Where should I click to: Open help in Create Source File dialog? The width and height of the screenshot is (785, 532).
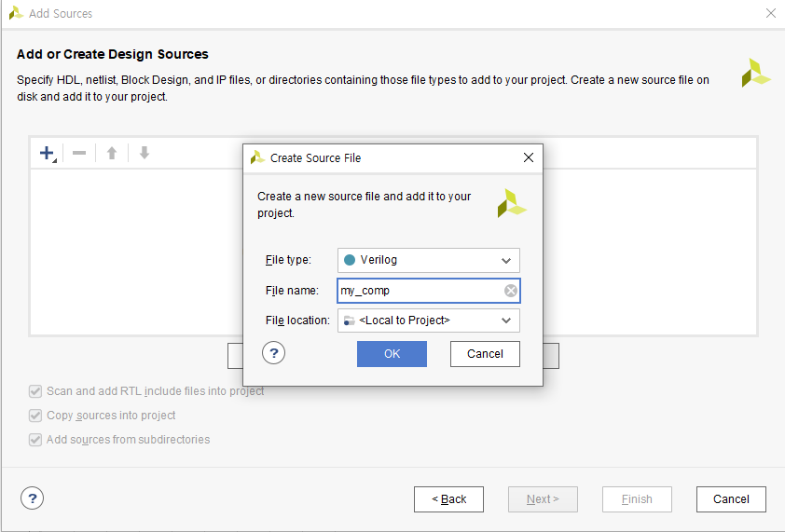pos(274,353)
